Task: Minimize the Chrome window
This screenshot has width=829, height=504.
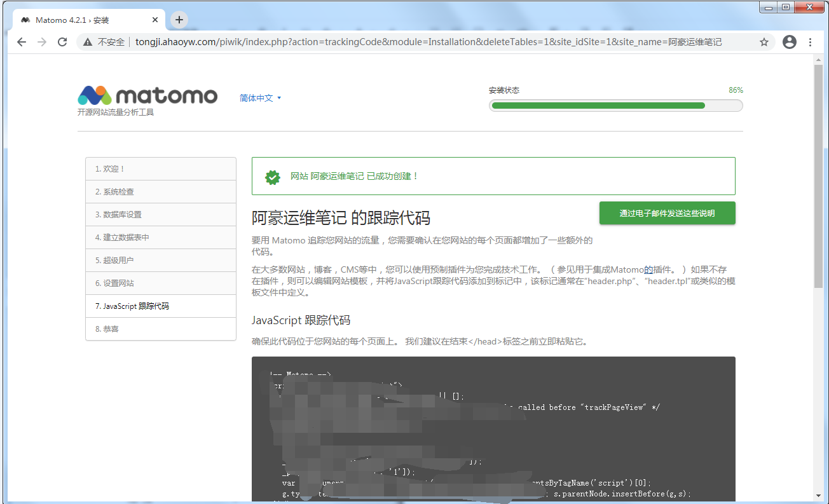Action: 769,7
